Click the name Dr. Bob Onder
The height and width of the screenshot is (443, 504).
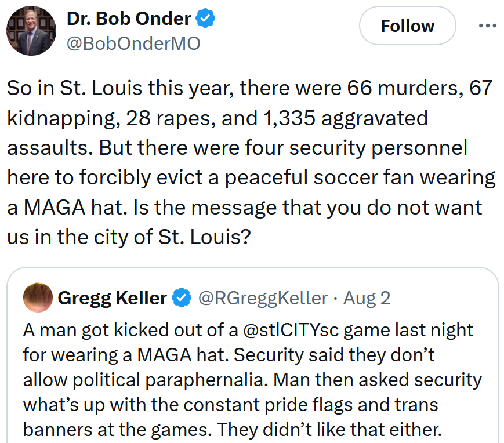pos(129,18)
